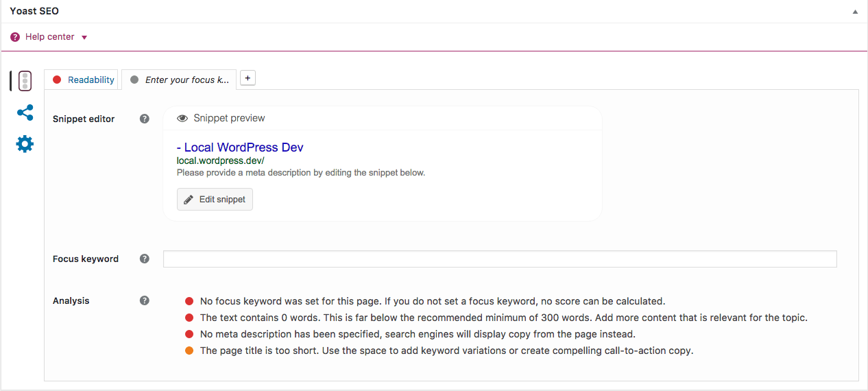
Task: Click 'The text contains 0 words' message
Action: click(x=504, y=318)
